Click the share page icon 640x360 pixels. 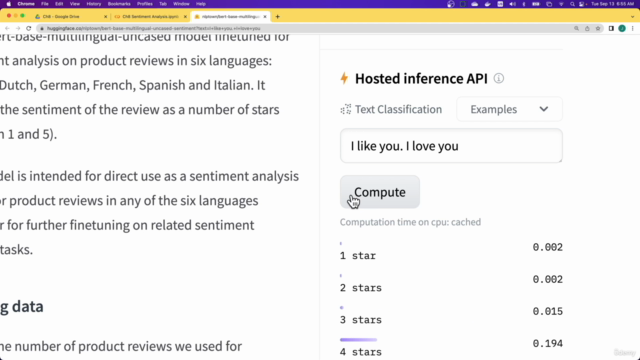[x=587, y=28]
